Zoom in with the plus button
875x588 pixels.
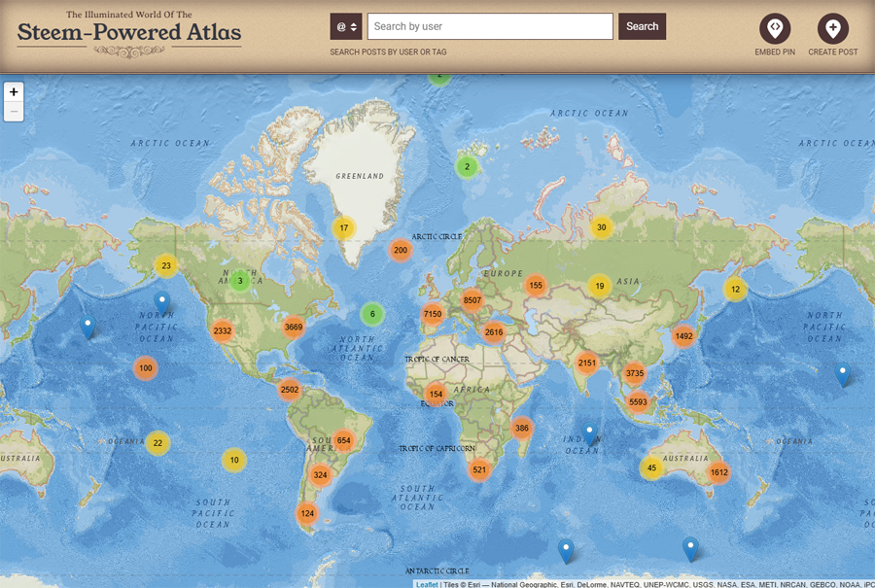pyautogui.click(x=14, y=92)
